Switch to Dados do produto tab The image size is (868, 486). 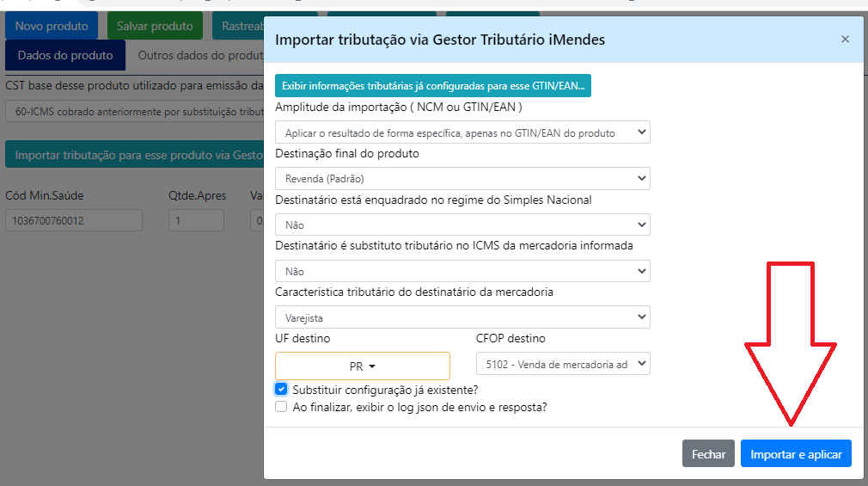[65, 56]
